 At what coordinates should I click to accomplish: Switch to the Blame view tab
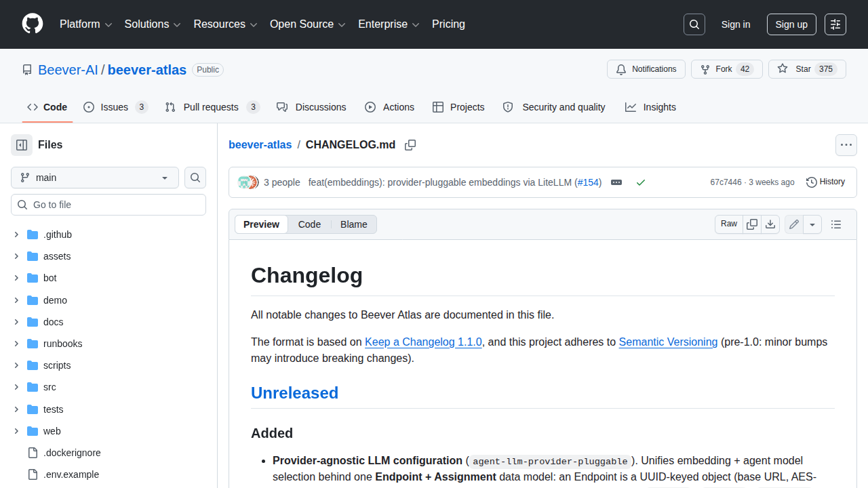(354, 224)
